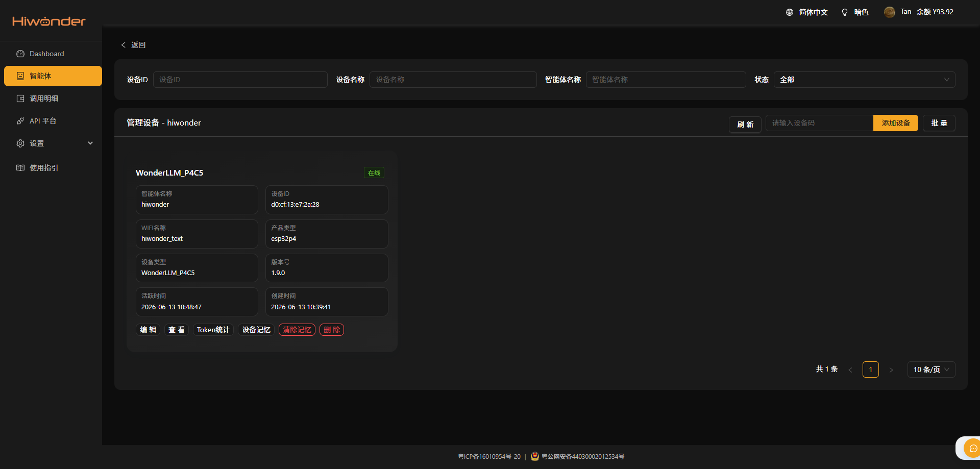Image resolution: width=980 pixels, height=469 pixels.
Task: Focus the 智能体名称 filter field
Action: [666, 80]
